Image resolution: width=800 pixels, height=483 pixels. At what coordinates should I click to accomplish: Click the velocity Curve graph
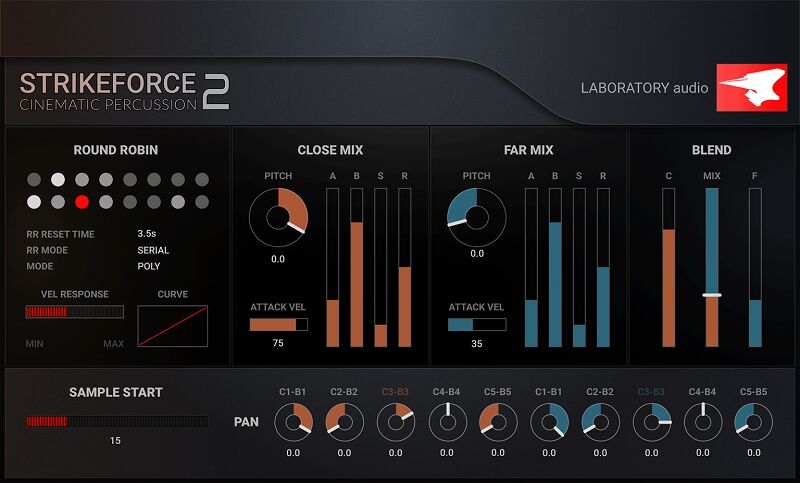[x=172, y=326]
